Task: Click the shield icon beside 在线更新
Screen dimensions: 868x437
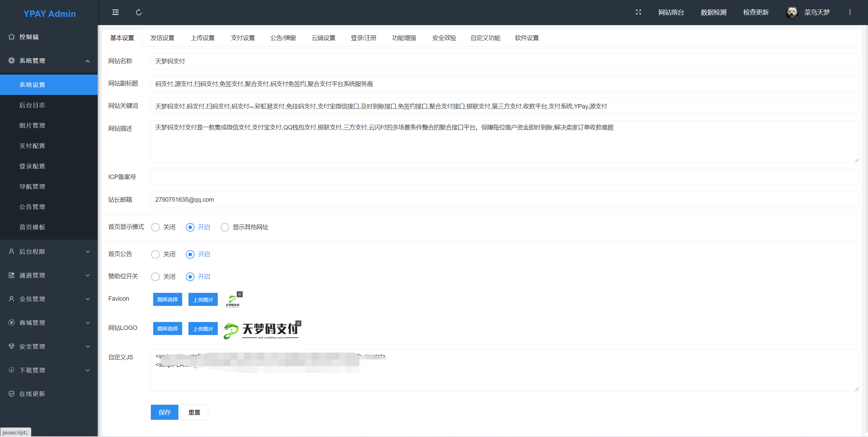Action: click(x=12, y=394)
